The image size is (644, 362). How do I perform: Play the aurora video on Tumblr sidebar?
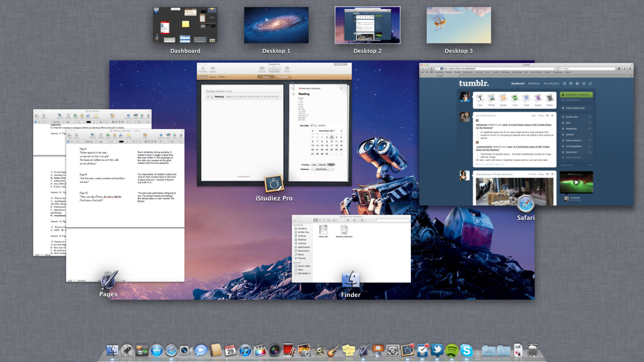[577, 183]
